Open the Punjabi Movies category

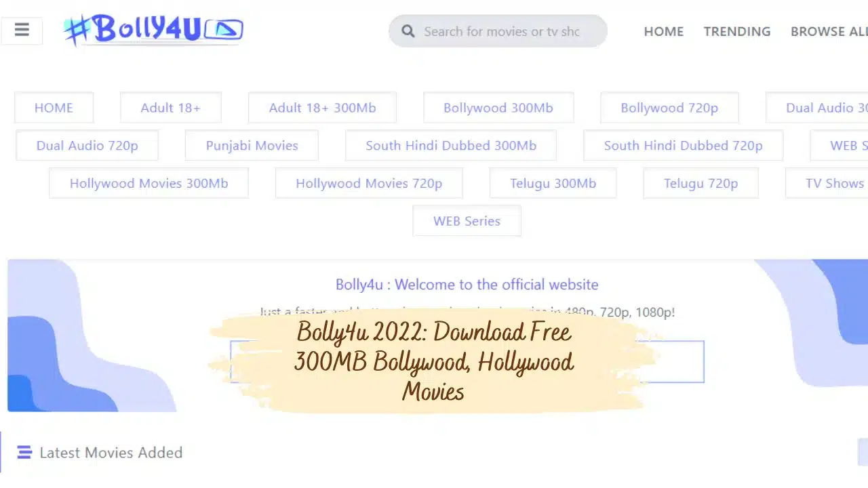252,146
